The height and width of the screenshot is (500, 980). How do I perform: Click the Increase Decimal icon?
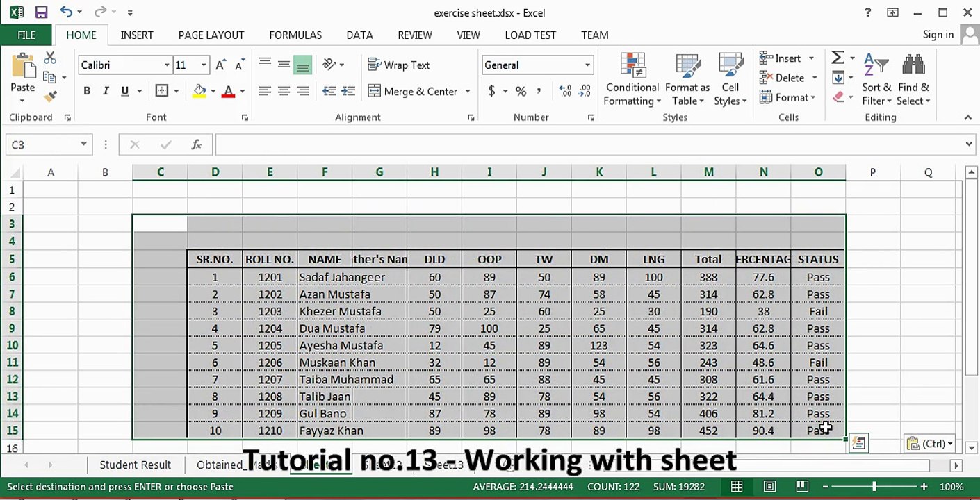pos(566,91)
